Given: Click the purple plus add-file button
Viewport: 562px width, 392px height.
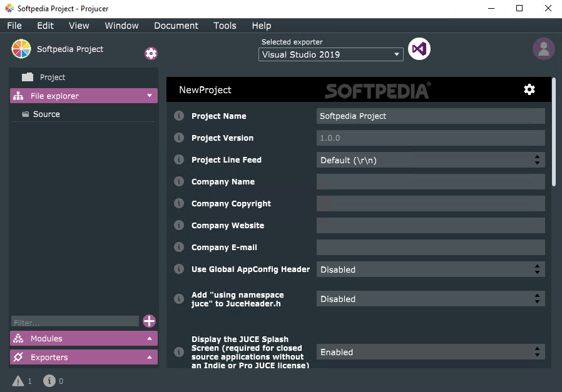Looking at the screenshot, I should tap(149, 321).
